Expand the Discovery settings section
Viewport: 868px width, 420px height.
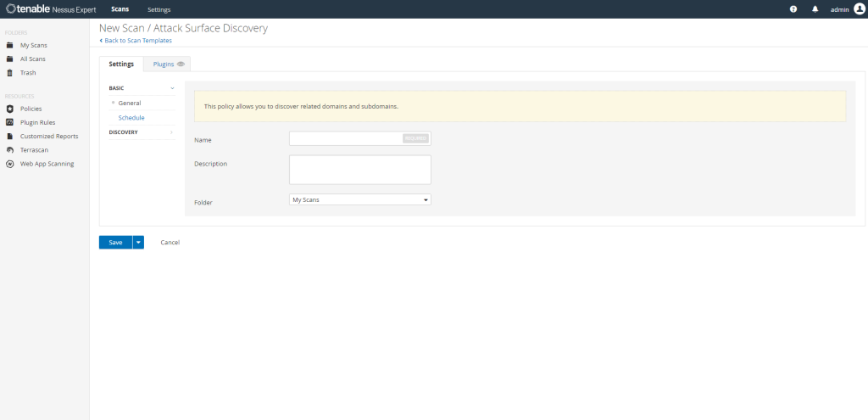click(142, 132)
